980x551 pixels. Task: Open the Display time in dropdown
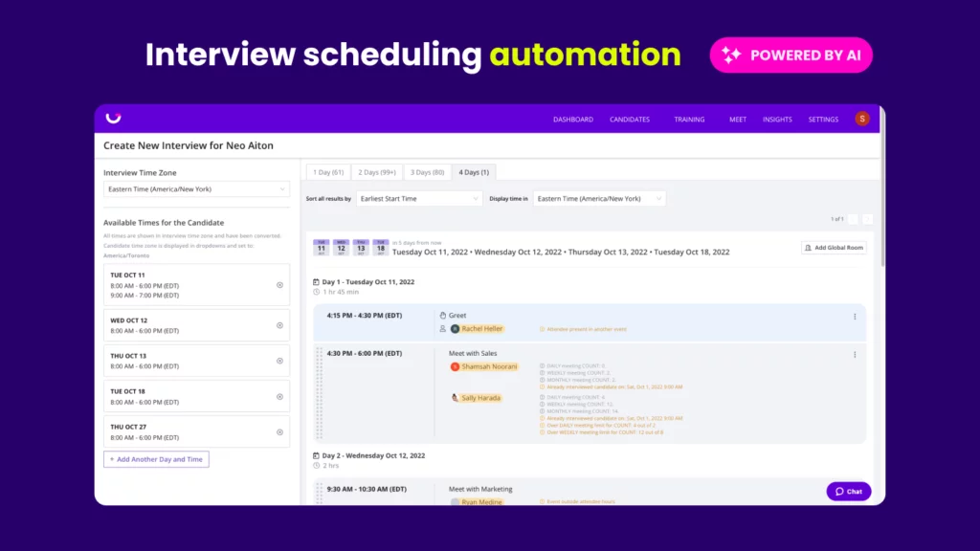coord(599,199)
